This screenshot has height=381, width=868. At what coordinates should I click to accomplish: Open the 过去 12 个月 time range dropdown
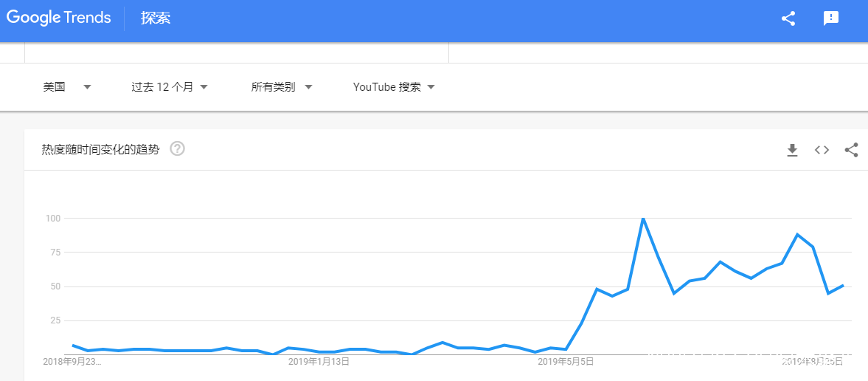point(170,87)
